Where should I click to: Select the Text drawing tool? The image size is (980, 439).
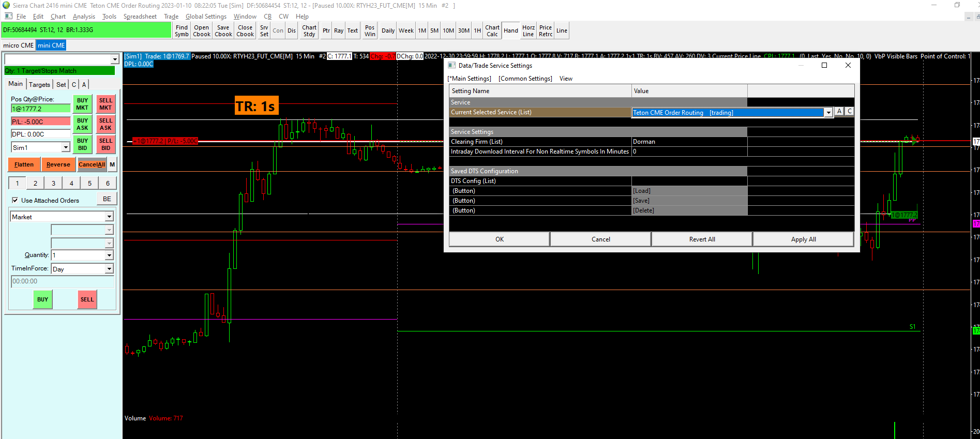coord(353,31)
